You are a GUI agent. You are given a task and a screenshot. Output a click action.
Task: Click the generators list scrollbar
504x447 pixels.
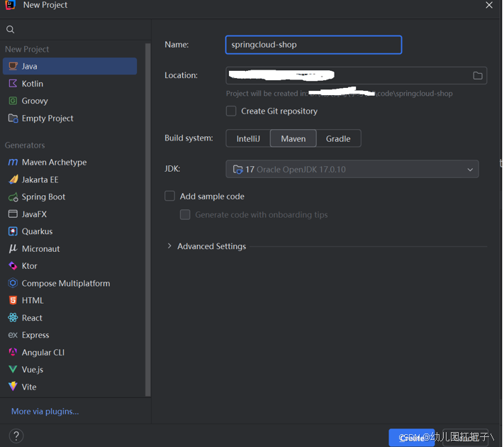(148, 220)
